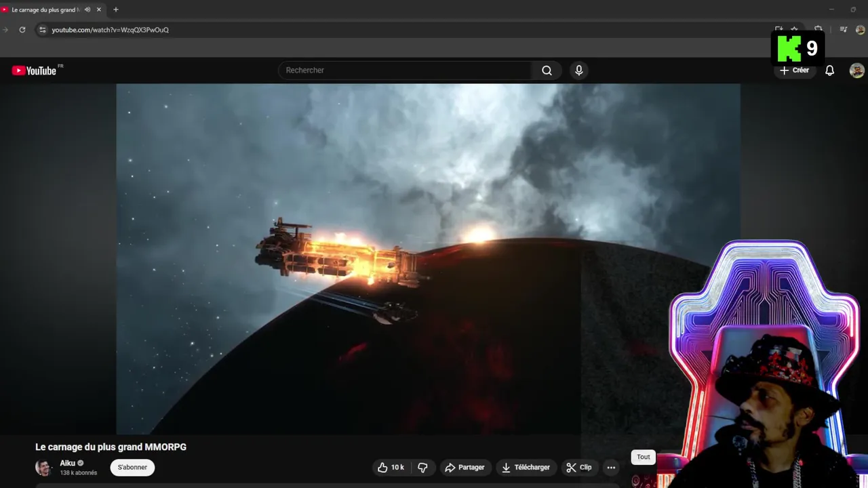This screenshot has height=488, width=868.
Task: Open the Chrome profile avatar
Action: click(860, 30)
